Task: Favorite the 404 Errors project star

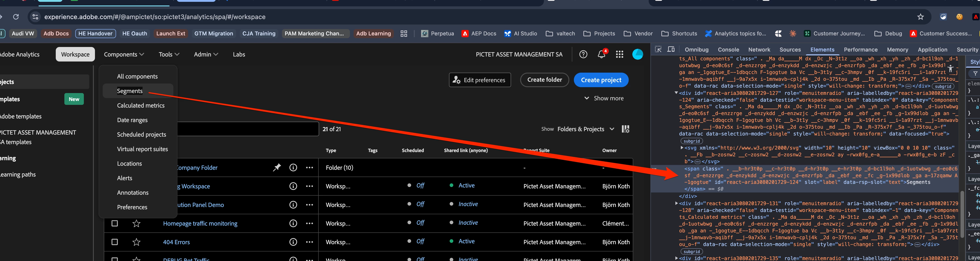Action: (136, 242)
